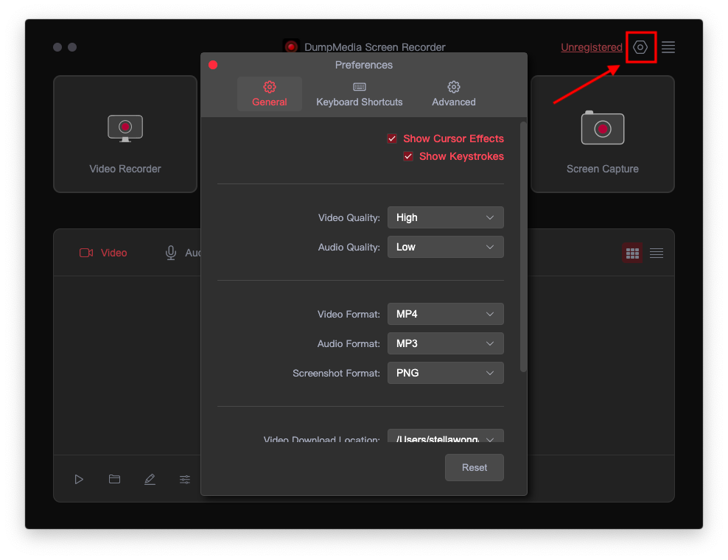Click the microphone Audio tab icon
Image resolution: width=728 pixels, height=560 pixels.
coord(171,253)
